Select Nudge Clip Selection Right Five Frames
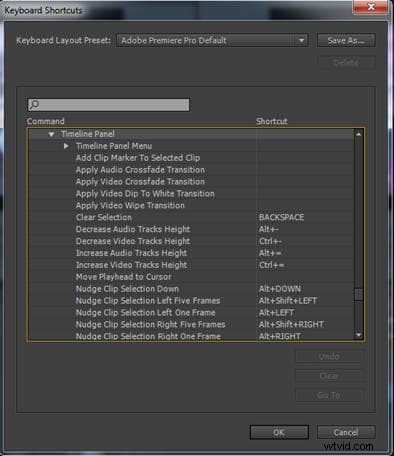394x456 pixels. pyautogui.click(x=150, y=324)
